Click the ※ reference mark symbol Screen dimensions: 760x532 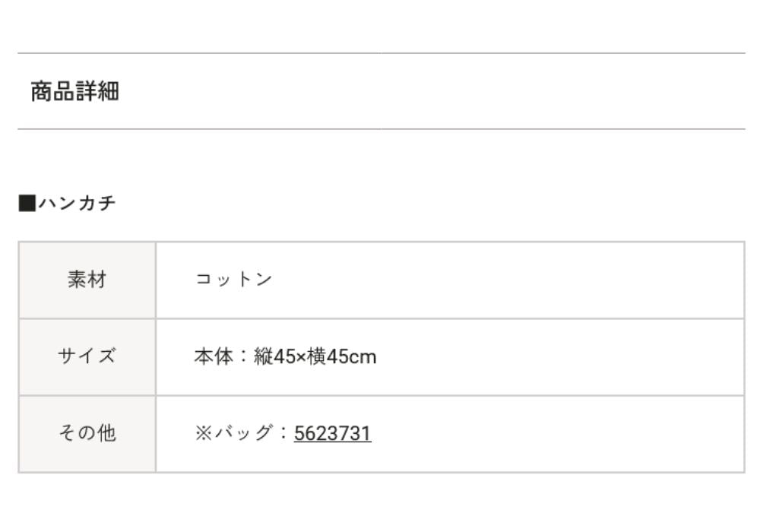coord(204,432)
